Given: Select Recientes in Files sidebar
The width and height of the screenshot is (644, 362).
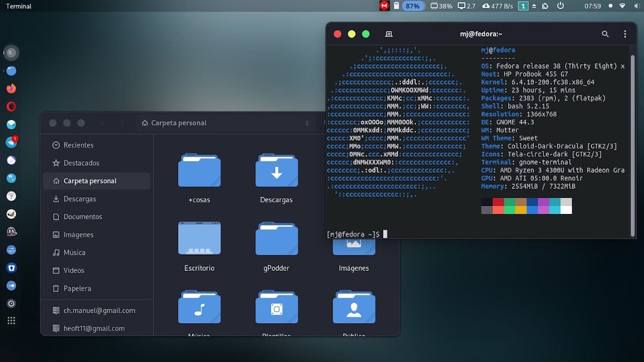Looking at the screenshot, I should click(97, 145).
